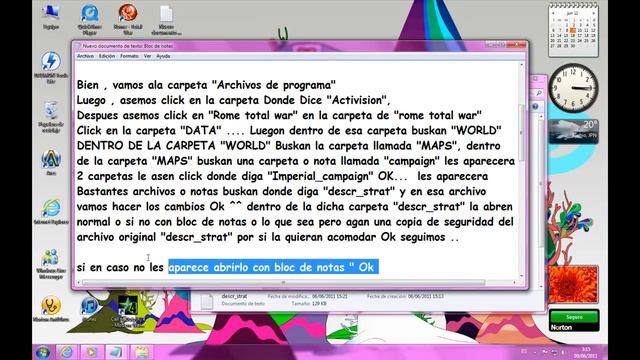Open the Formato menu in Notepad
The width and height of the screenshot is (640, 360).
click(x=129, y=56)
